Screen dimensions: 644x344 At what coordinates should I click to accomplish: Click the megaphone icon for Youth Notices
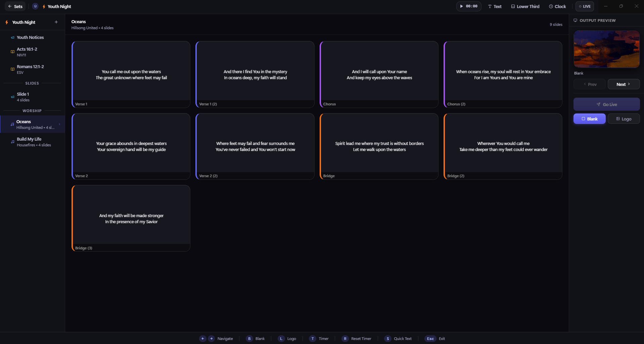coord(12,38)
